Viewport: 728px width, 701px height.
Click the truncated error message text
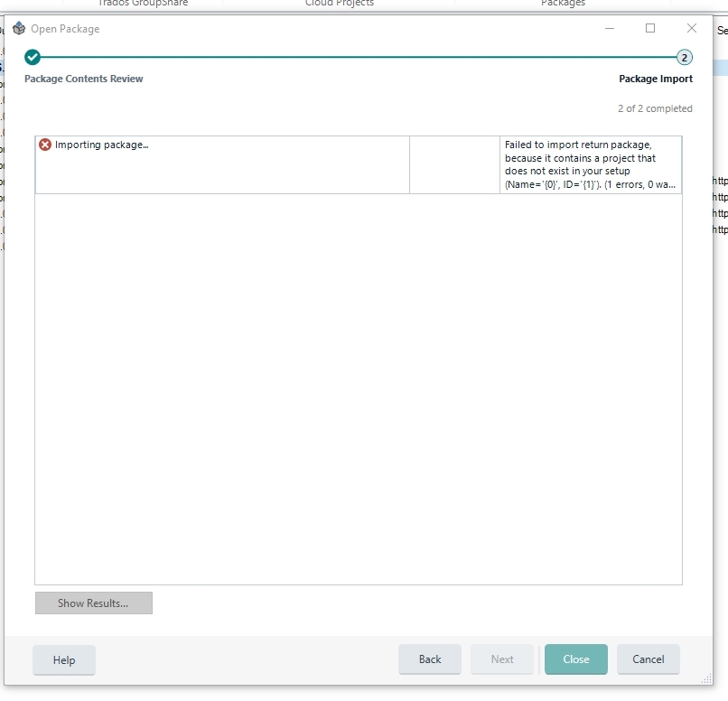coord(592,164)
